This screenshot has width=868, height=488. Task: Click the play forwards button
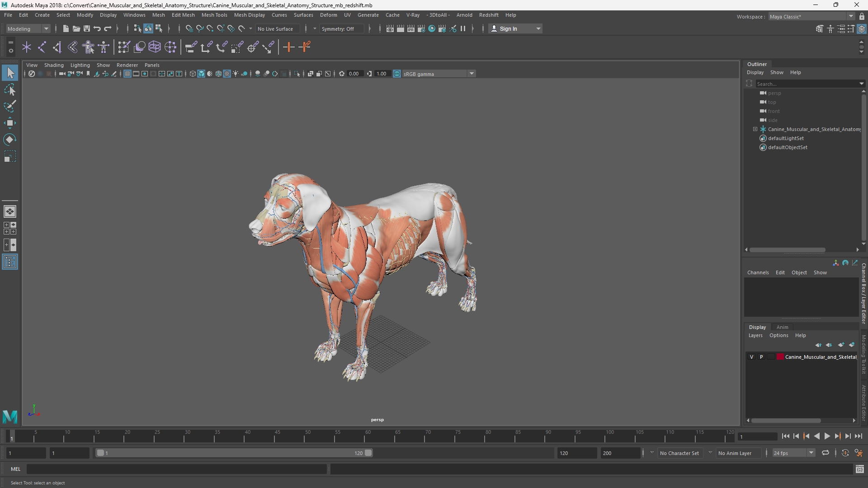827,436
